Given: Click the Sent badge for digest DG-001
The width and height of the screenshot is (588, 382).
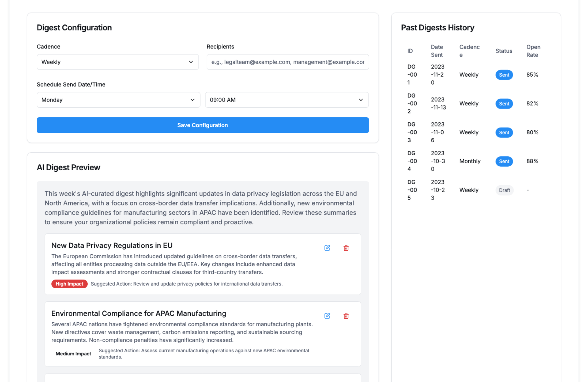Looking at the screenshot, I should click(504, 75).
